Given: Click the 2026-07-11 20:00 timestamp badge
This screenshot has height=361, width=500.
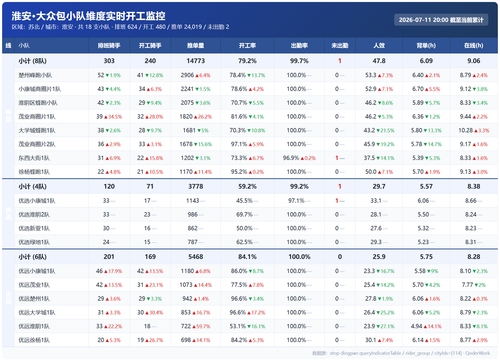Looking at the screenshot, I should (441, 20).
